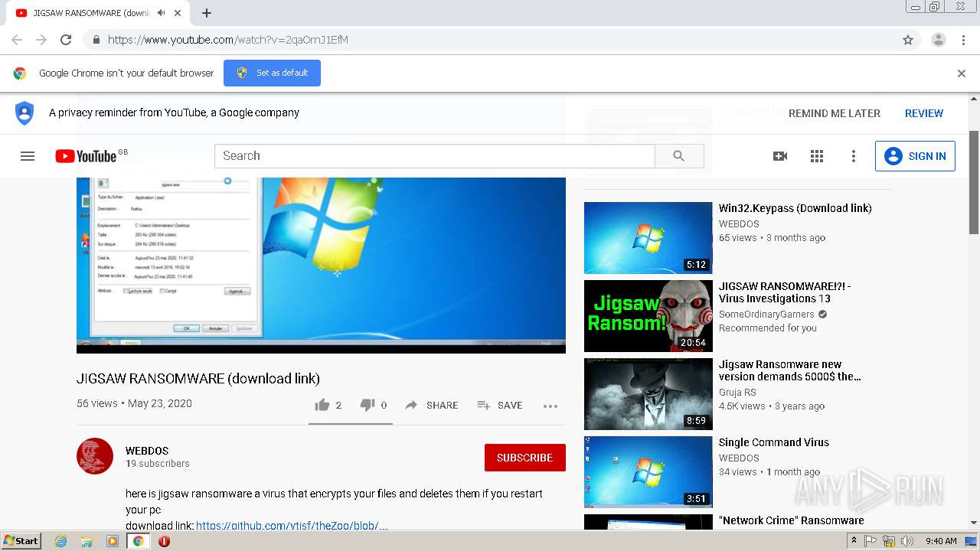Go back using the browser back arrow
The height and width of the screenshot is (551, 980).
click(17, 40)
